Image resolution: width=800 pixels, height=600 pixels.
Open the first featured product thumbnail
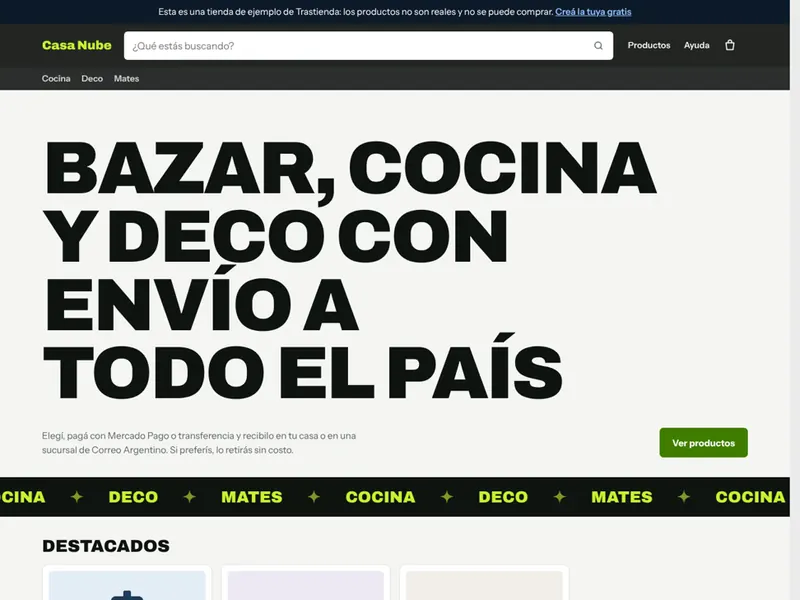coord(127,584)
